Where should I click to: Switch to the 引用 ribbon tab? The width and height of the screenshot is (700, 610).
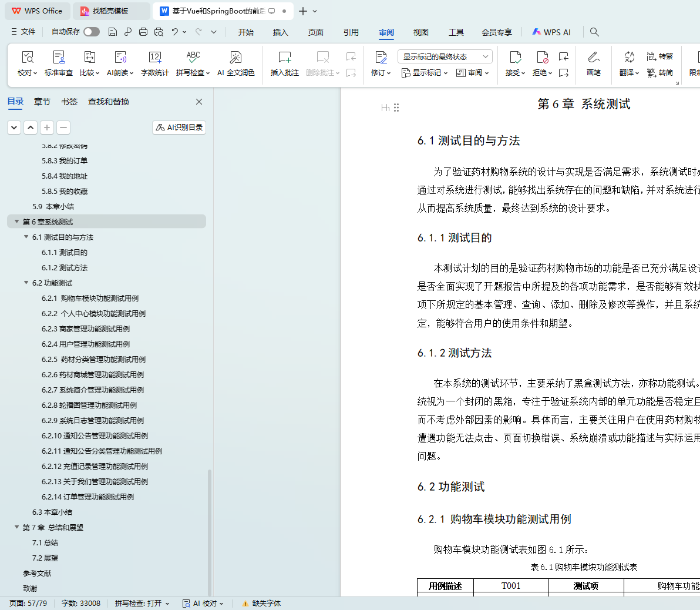coord(351,32)
